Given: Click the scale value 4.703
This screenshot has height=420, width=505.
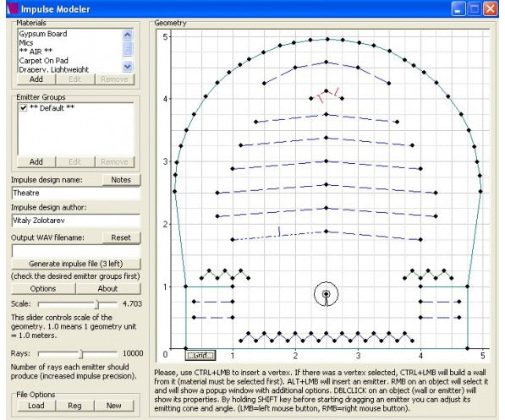Looking at the screenshot, I should [x=132, y=304].
